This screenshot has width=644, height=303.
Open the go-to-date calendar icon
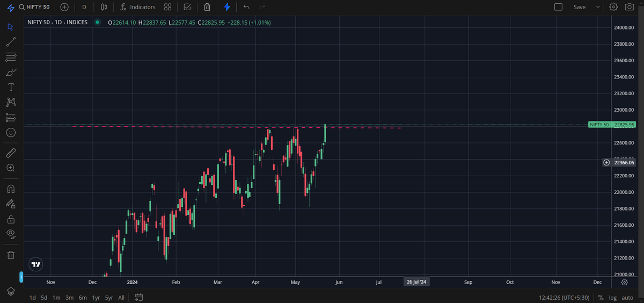[138, 297]
